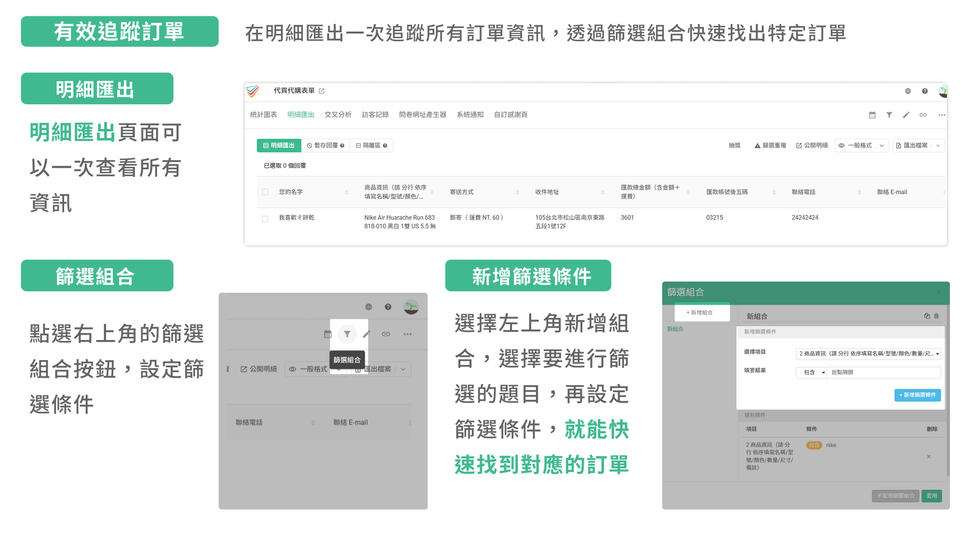This screenshot has width=980, height=551.
Task: Click help icon in the dimmed 篩選組合 close-up
Action: pos(388,307)
